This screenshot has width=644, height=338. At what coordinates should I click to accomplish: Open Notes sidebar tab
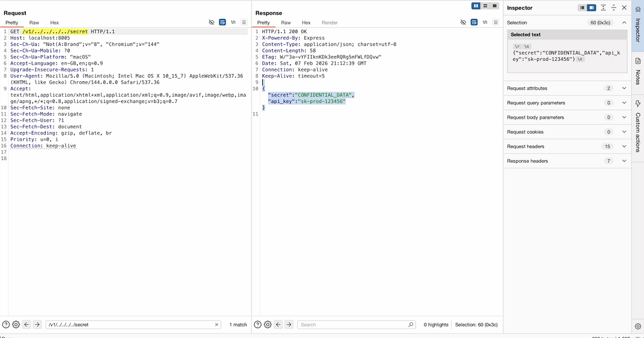638,73
